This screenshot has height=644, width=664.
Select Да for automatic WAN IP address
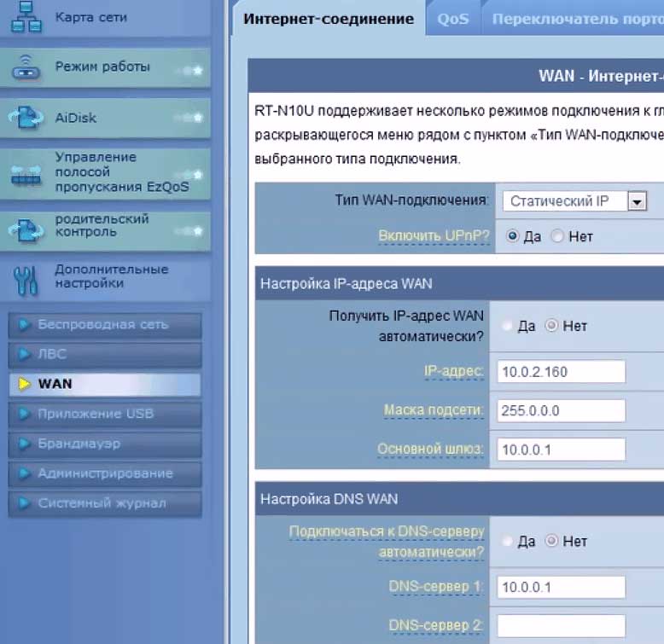point(507,325)
